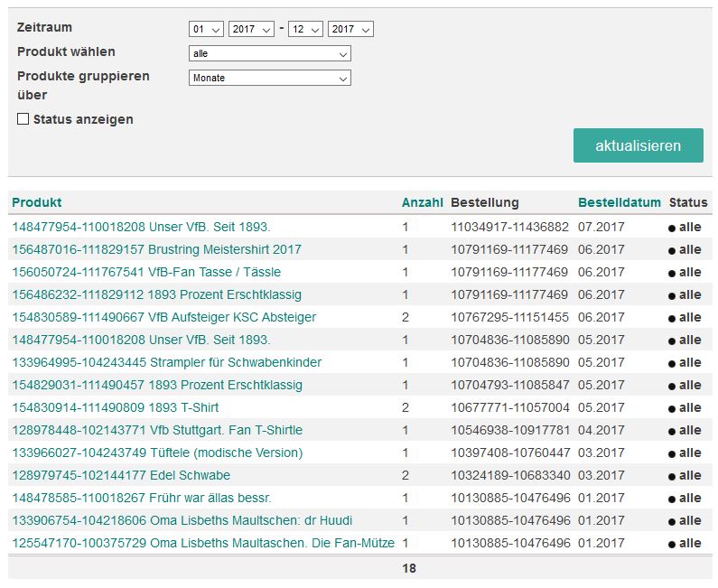The height and width of the screenshot is (588, 718).
Task: Open product Vfb Stuttgart. Fan T-Shirtle
Action: click(x=157, y=430)
